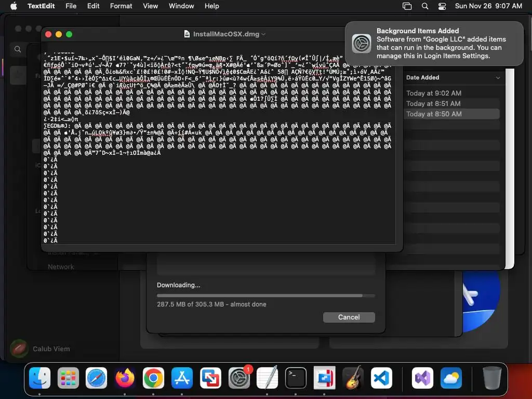Click the InstallMacOSX.dmg document proxy icon
Image resolution: width=532 pixels, height=399 pixels.
coord(187,34)
